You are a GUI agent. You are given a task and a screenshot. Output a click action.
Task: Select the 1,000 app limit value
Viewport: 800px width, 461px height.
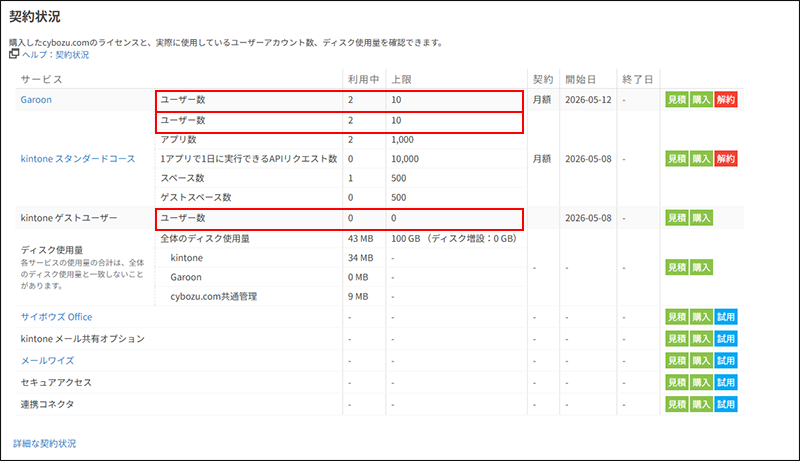[x=402, y=139]
